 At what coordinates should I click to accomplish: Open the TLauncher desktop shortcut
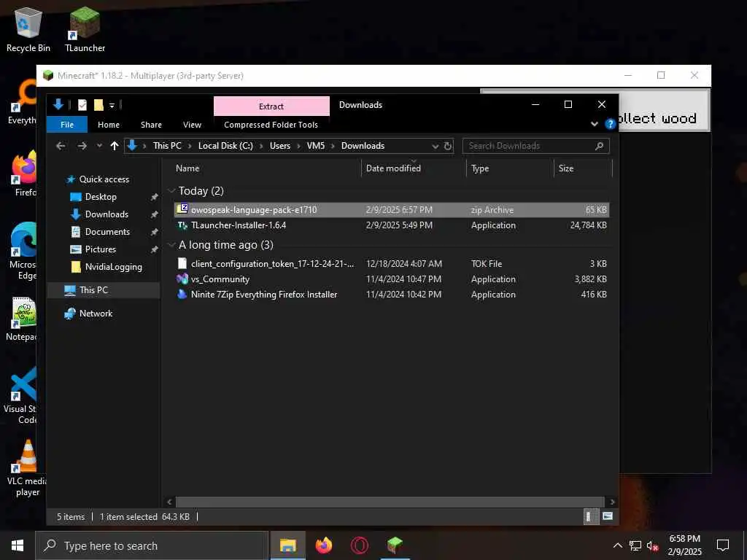pyautogui.click(x=85, y=29)
